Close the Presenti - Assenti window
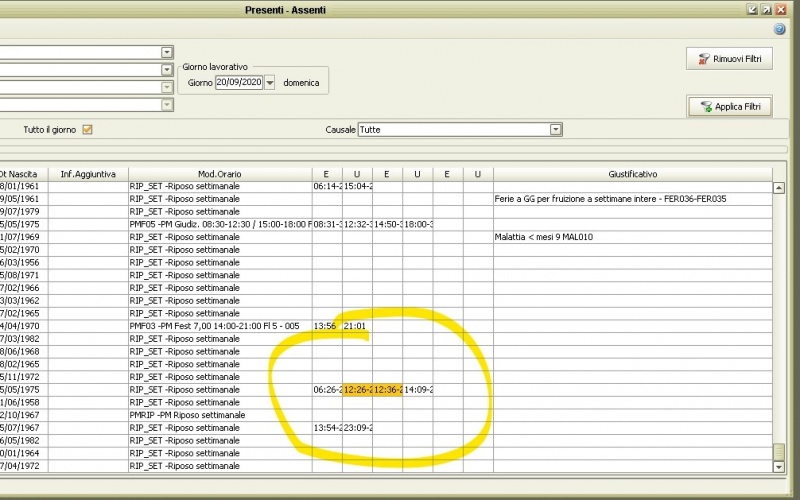The image size is (800, 500). (781, 9)
